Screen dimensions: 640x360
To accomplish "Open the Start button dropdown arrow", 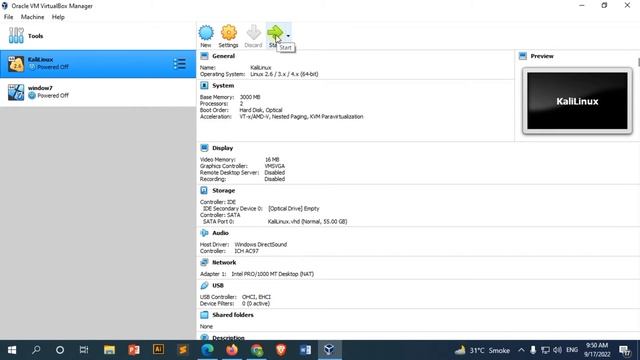I will click(x=288, y=36).
